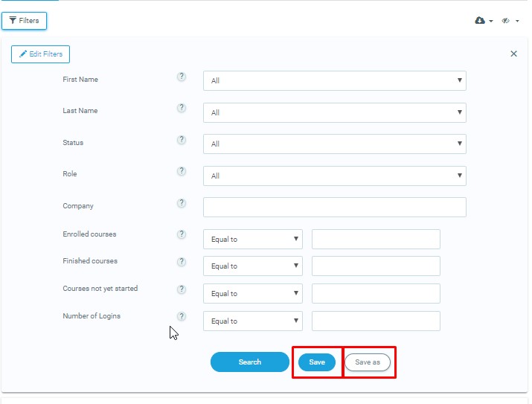
Task: Open the eye visibility columns menu
Action: point(510,21)
